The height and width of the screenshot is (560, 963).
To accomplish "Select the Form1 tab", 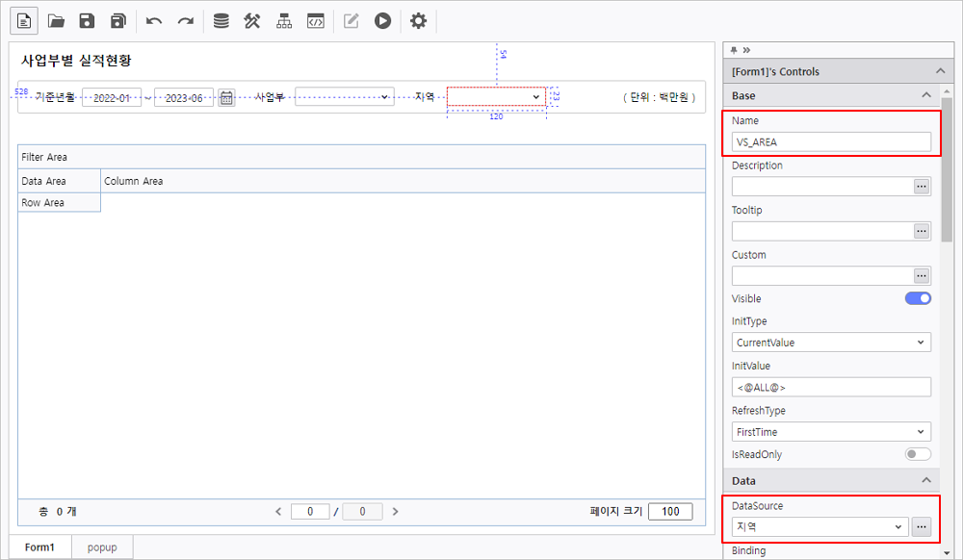I will (x=39, y=547).
